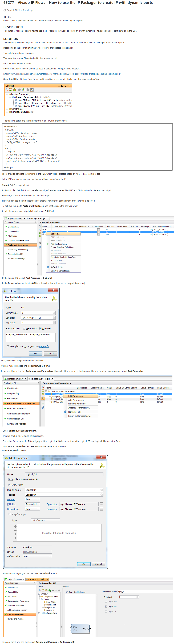The width and height of the screenshot is (174, 644).
Task: Open the Format dropdown showing bool
Action: click(33, 500)
